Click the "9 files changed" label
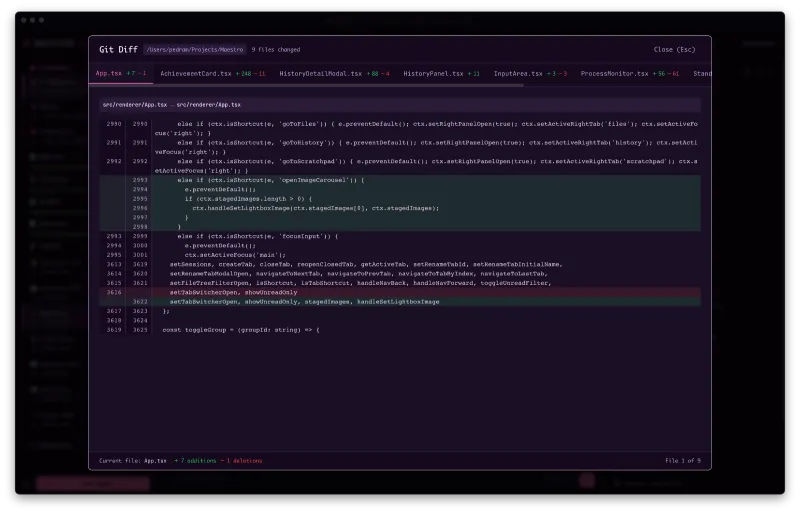800x513 pixels. coord(276,49)
